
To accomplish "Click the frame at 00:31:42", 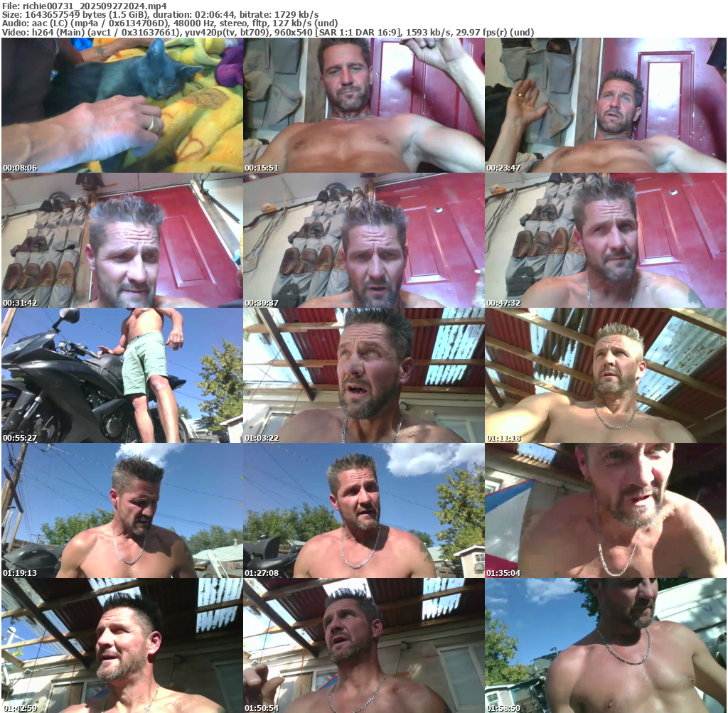I will (122, 240).
